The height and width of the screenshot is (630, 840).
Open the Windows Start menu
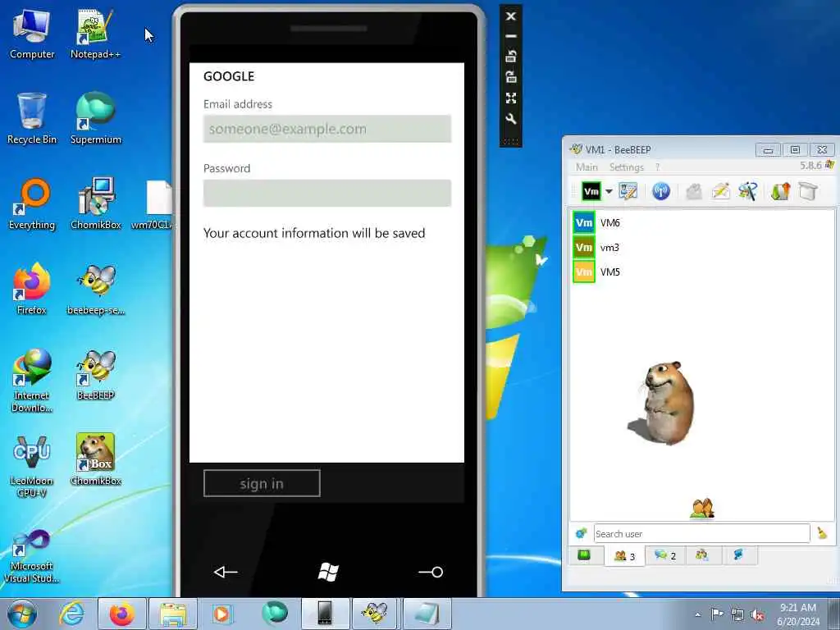[22, 614]
